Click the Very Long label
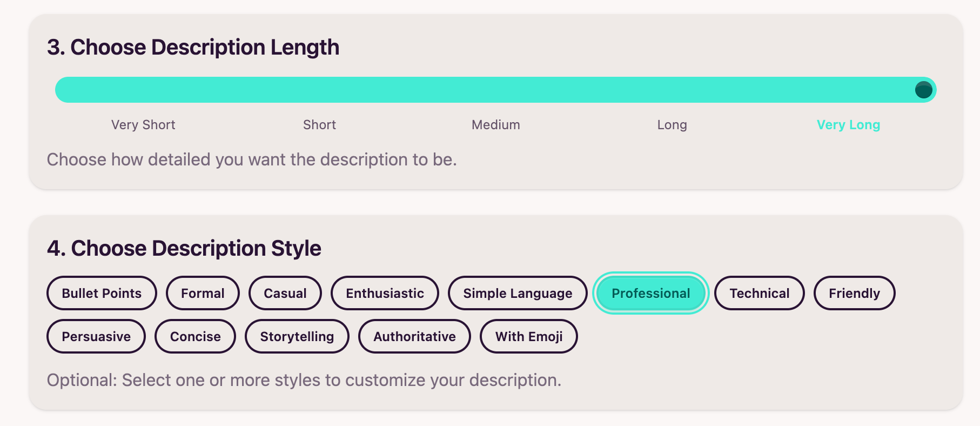The image size is (980, 426). pos(848,125)
